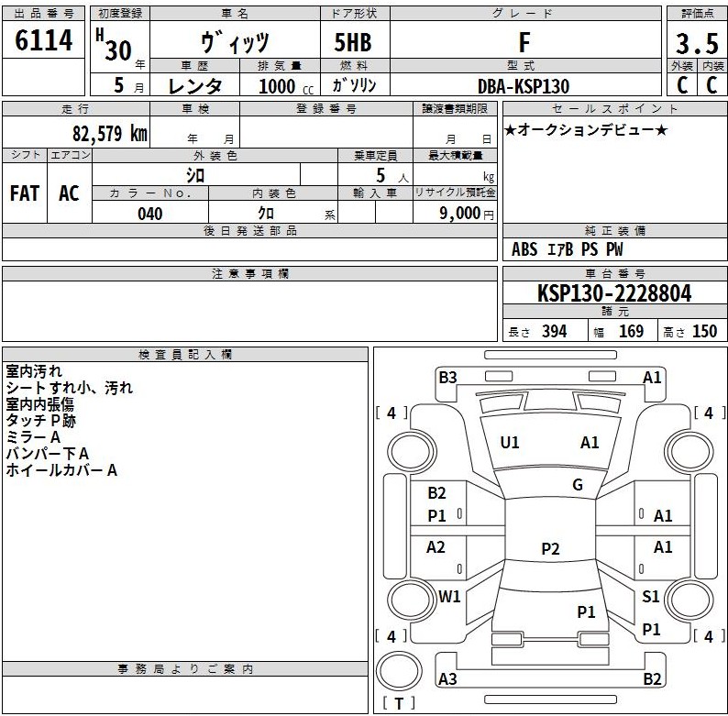Select the interior color クロ
The image size is (728, 716).
click(x=266, y=213)
